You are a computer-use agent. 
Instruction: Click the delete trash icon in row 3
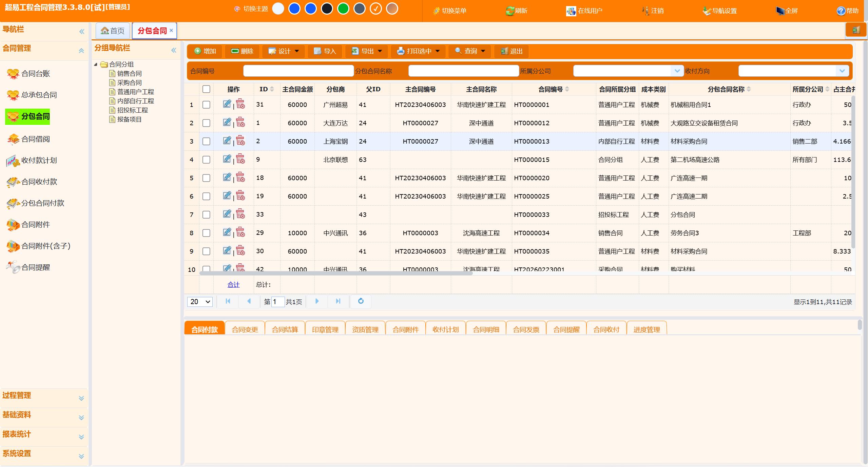[240, 141]
